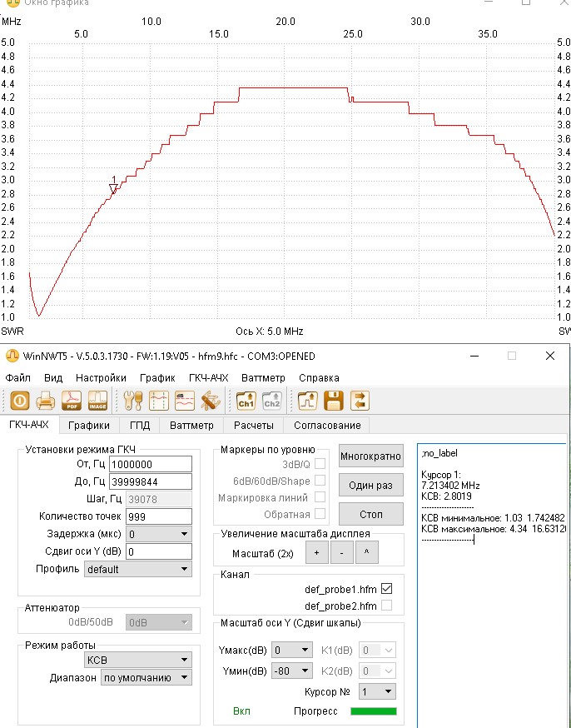Toggle the Маркировка линий checkbox
The height and width of the screenshot is (728, 571).
(320, 497)
